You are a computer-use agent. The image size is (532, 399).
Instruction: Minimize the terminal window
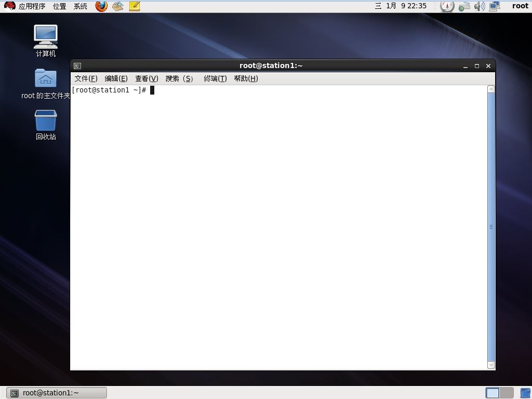[465, 66]
